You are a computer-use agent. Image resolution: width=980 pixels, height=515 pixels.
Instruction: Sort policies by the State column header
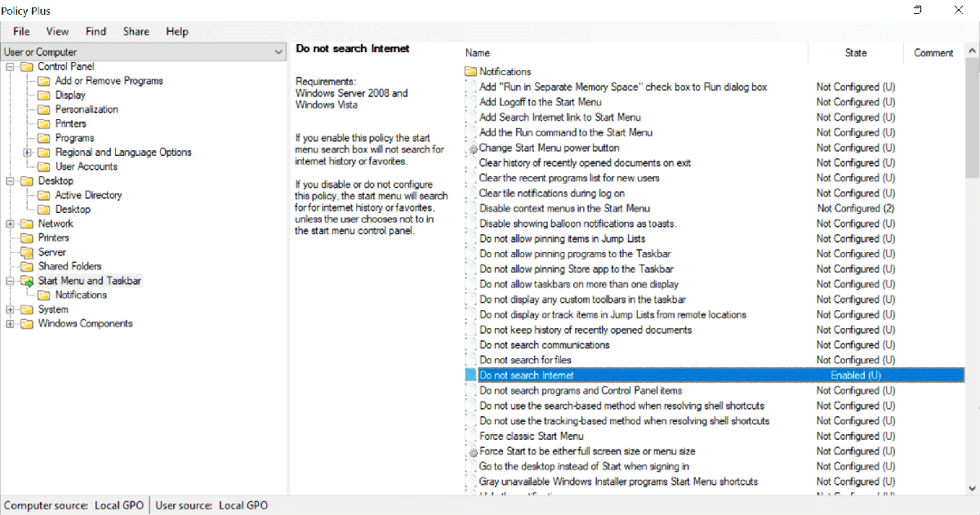pyautogui.click(x=856, y=52)
